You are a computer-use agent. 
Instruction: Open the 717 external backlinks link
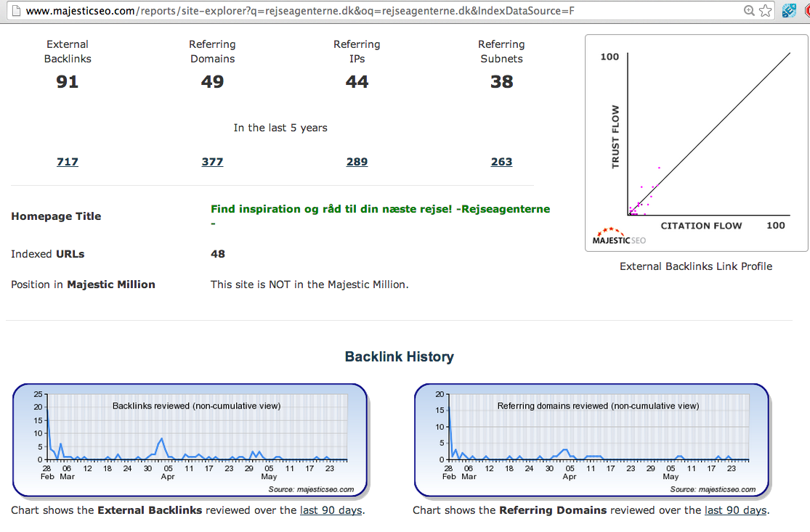(68, 162)
